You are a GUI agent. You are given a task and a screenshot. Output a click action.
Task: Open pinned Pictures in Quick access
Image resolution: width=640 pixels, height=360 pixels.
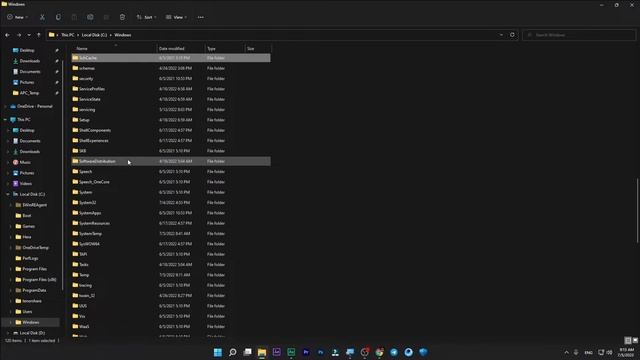(x=27, y=82)
